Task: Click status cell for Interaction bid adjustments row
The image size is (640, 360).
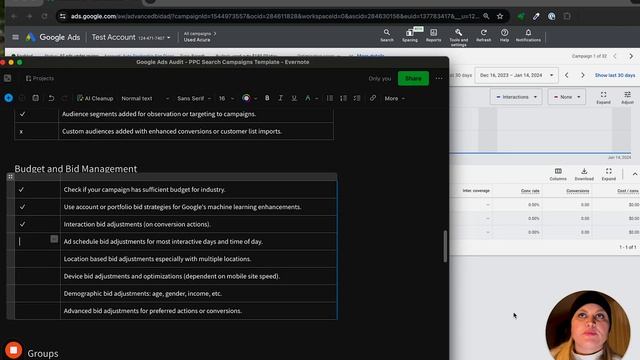Action: pos(38,224)
